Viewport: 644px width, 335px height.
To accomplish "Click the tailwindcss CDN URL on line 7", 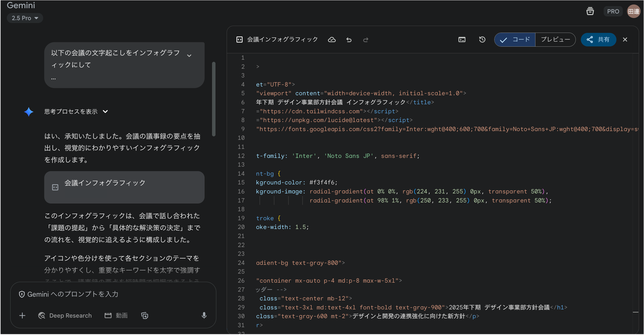I will (311, 111).
